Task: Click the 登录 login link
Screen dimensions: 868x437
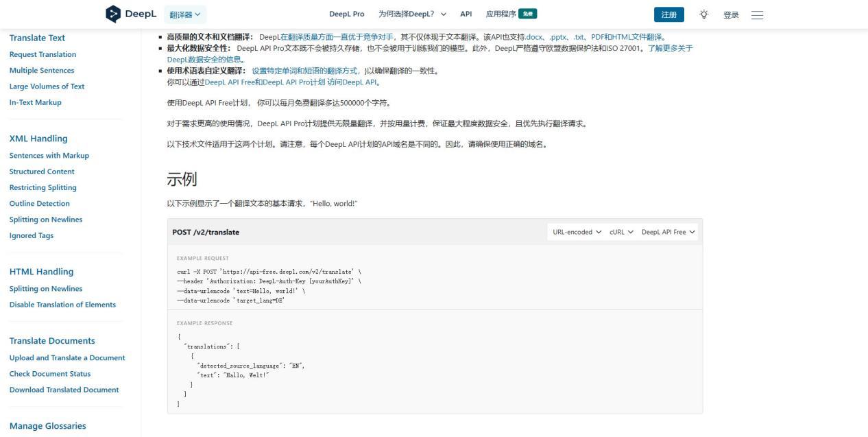Action: 731,14
